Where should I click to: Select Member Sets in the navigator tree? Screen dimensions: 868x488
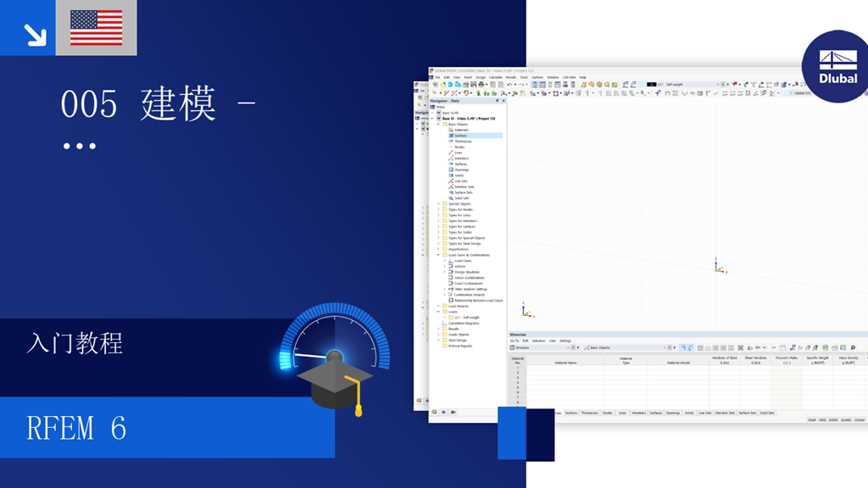[465, 187]
